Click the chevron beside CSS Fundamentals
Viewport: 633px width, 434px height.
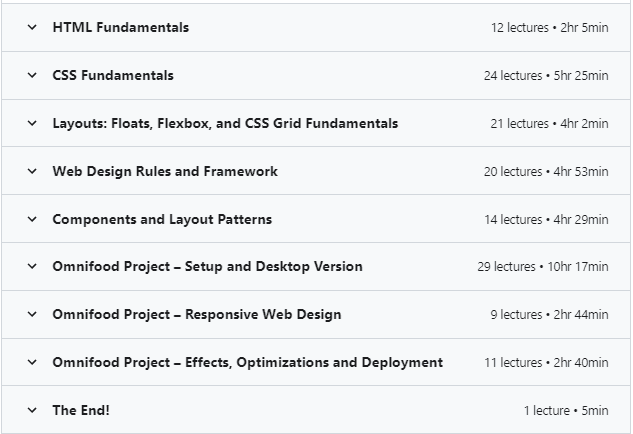(x=32, y=76)
